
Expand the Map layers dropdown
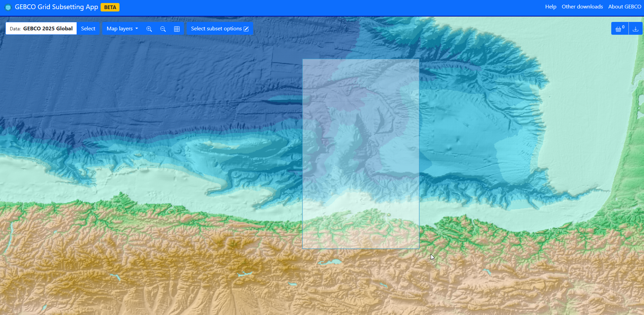pyautogui.click(x=122, y=29)
